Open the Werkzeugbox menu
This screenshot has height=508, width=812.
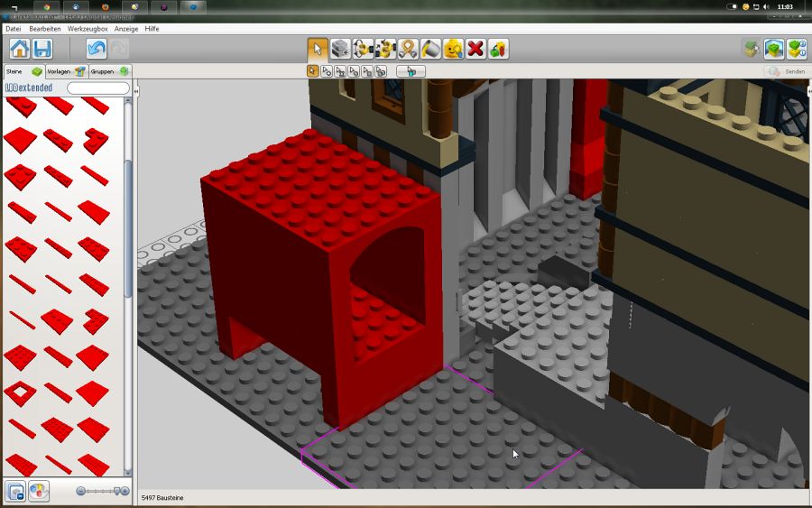coord(88,29)
